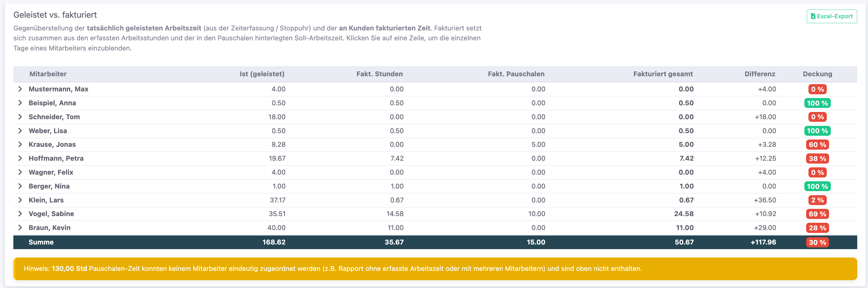Select the name Klein, Lars
The image size is (868, 288).
pos(46,200)
